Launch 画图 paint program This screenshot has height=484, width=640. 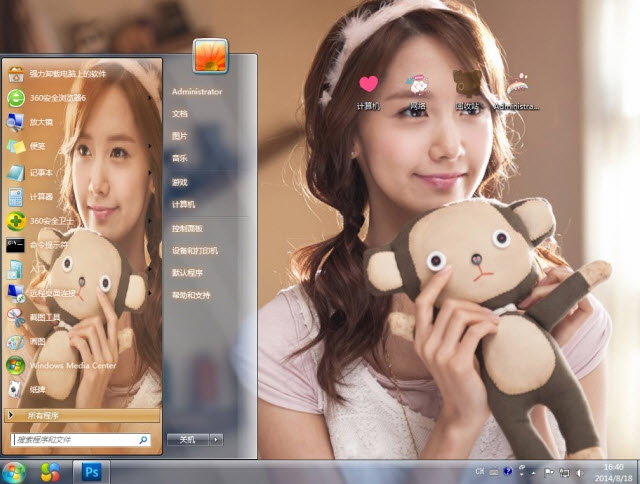pos(82,341)
